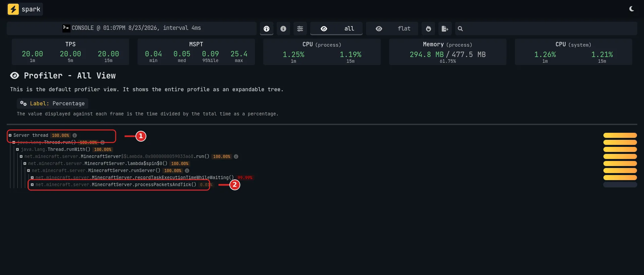Click the search magnifier icon
The width and height of the screenshot is (644, 275).
[460, 29]
